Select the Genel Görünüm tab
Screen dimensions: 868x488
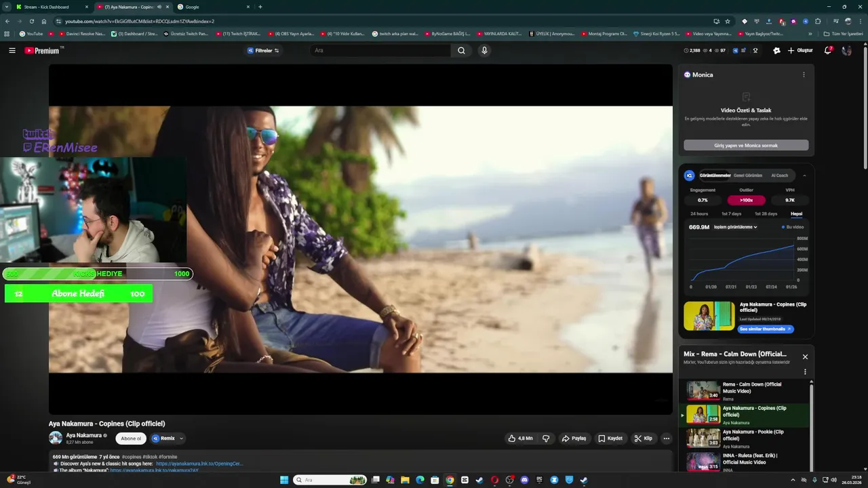click(x=748, y=176)
